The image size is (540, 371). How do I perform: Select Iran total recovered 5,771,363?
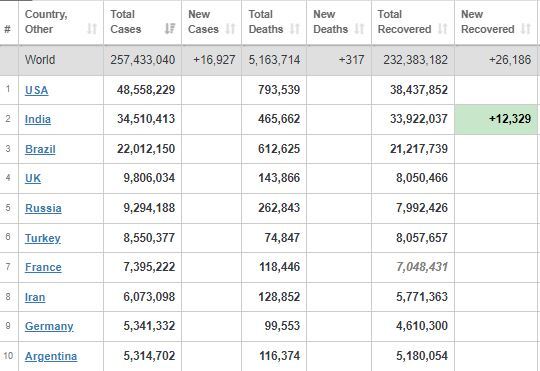pos(422,297)
